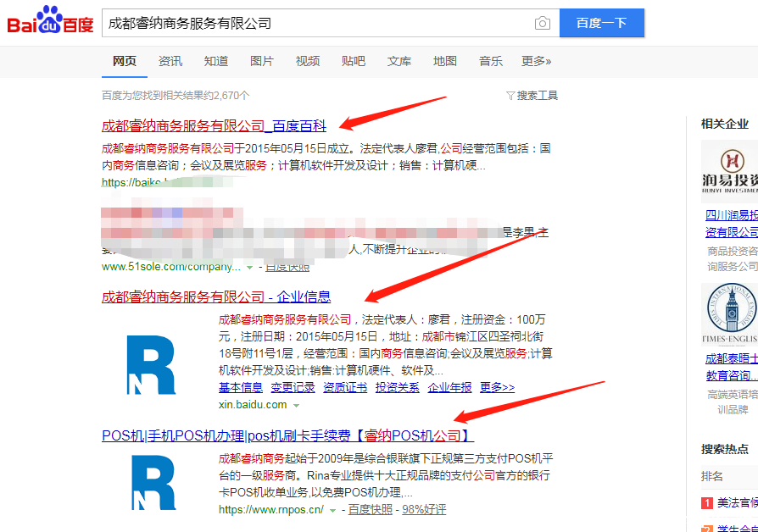758x532 pixels.
Task: Click the xin.baidu.com URL
Action: 253,404
